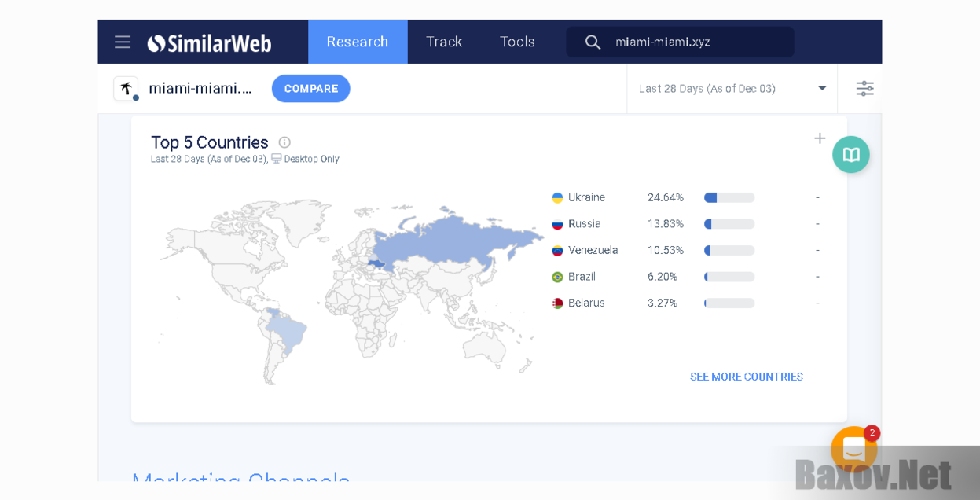Open the Tools tab
The width and height of the screenshot is (980, 500).
(x=517, y=42)
